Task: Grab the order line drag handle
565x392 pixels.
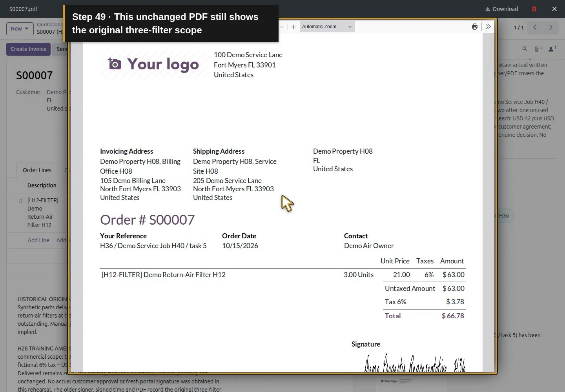Action: pyautogui.click(x=20, y=201)
